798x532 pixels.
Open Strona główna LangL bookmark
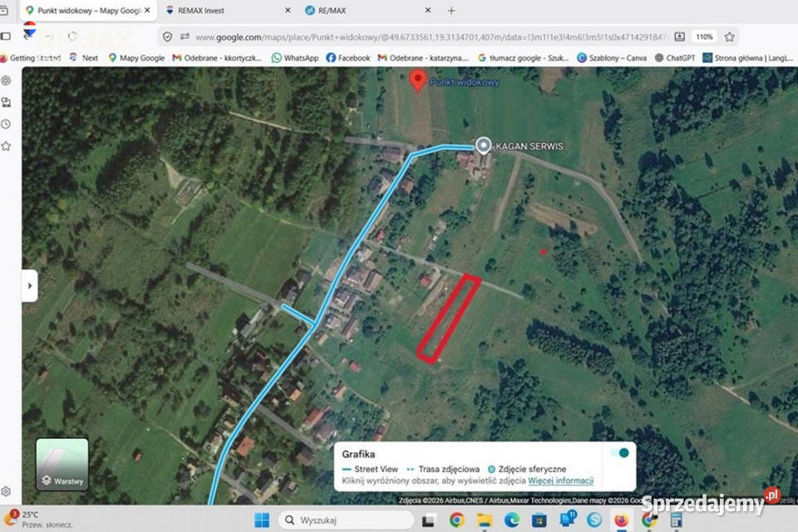pos(748,58)
